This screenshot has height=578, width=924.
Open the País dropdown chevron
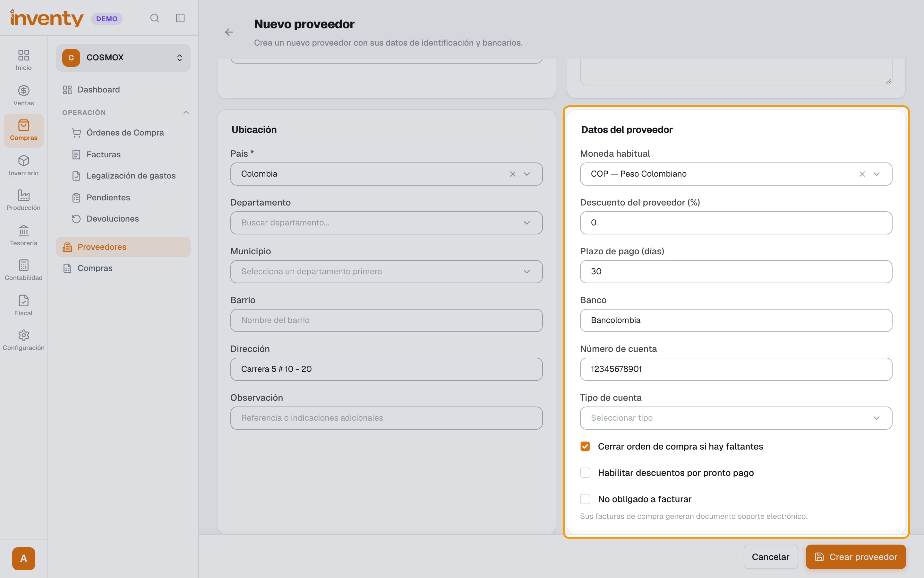click(527, 174)
